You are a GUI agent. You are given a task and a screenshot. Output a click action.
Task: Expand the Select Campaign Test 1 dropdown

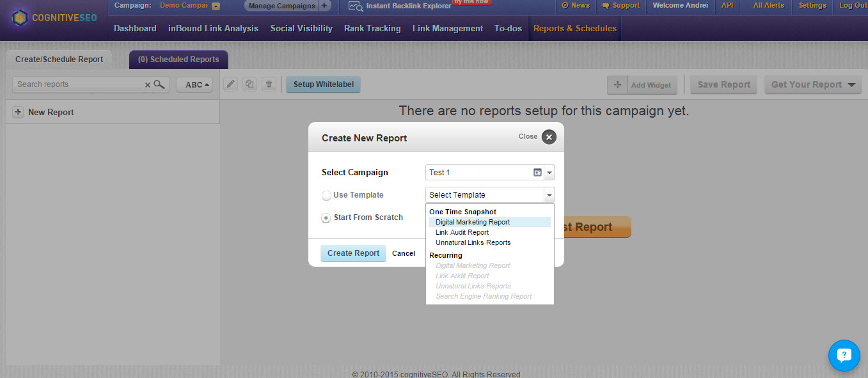[549, 173]
